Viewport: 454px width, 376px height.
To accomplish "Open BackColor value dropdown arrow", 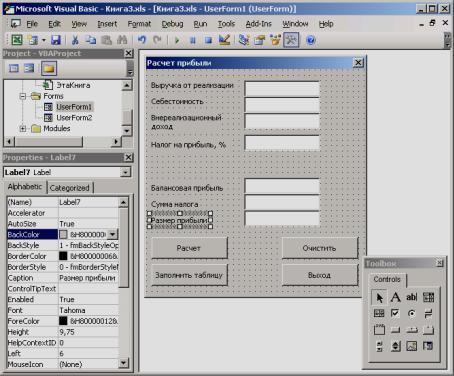I will click(113, 234).
